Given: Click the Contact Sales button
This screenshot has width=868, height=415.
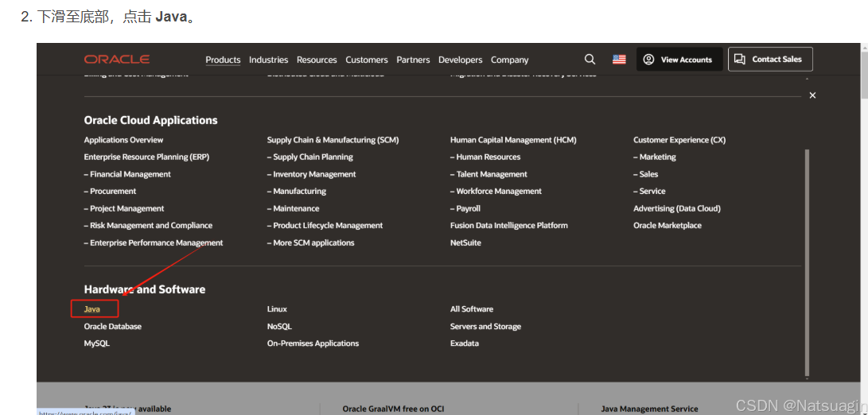Looking at the screenshot, I should (770, 59).
